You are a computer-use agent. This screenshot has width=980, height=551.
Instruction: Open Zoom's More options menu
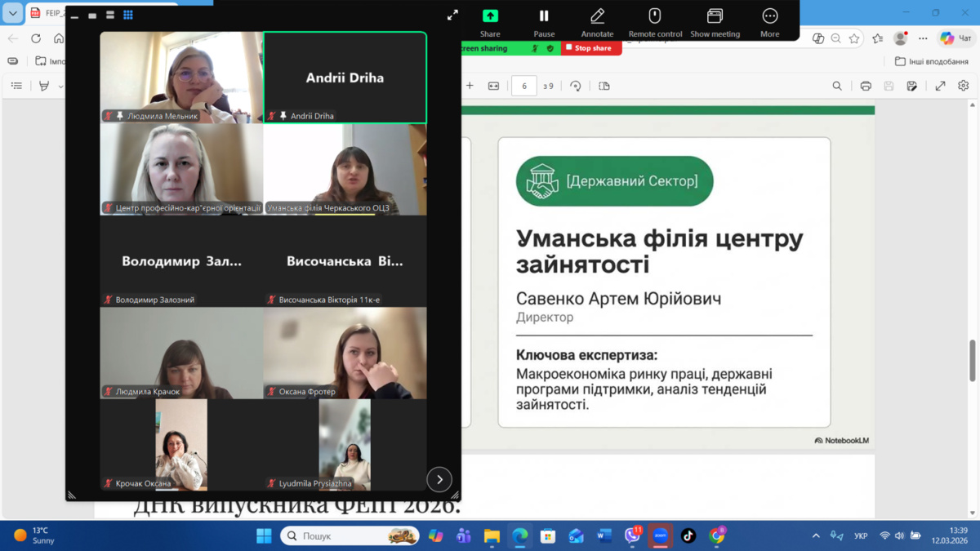tap(769, 16)
